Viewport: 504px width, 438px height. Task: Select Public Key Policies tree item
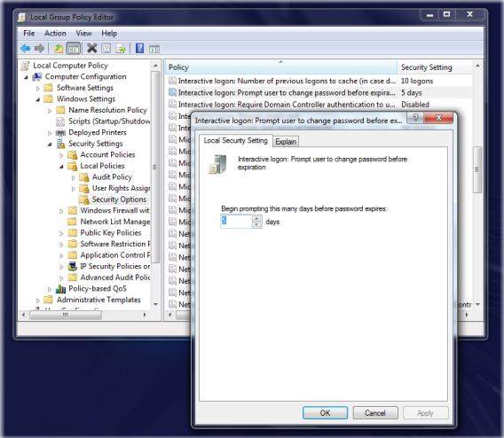[x=111, y=233]
